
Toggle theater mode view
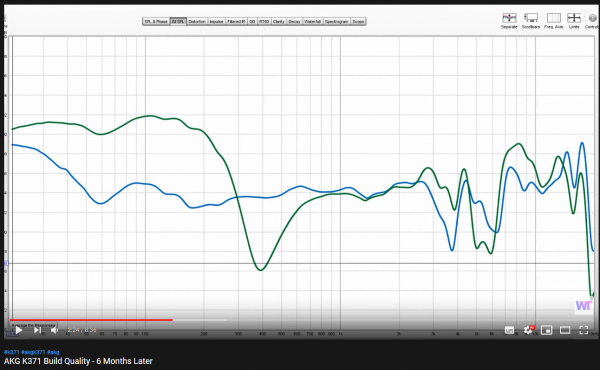(x=565, y=330)
